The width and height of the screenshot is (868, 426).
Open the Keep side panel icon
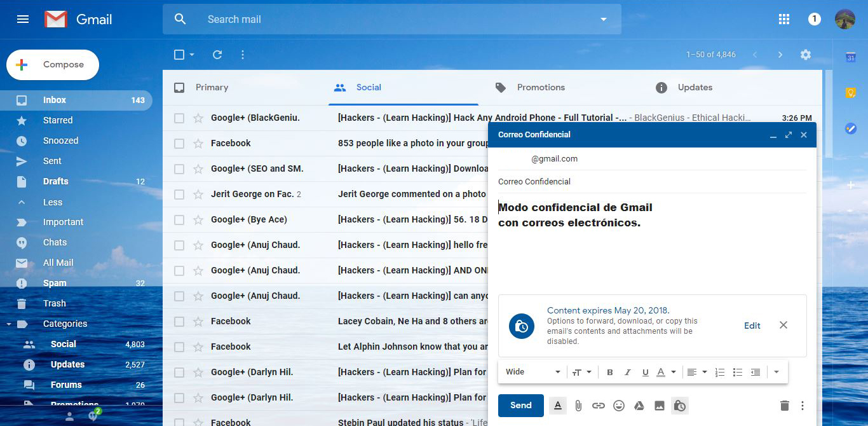pos(850,93)
